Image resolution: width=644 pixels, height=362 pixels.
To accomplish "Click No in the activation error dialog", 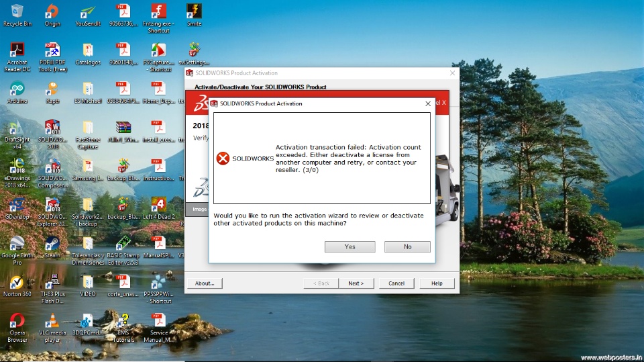I will click(x=407, y=246).
